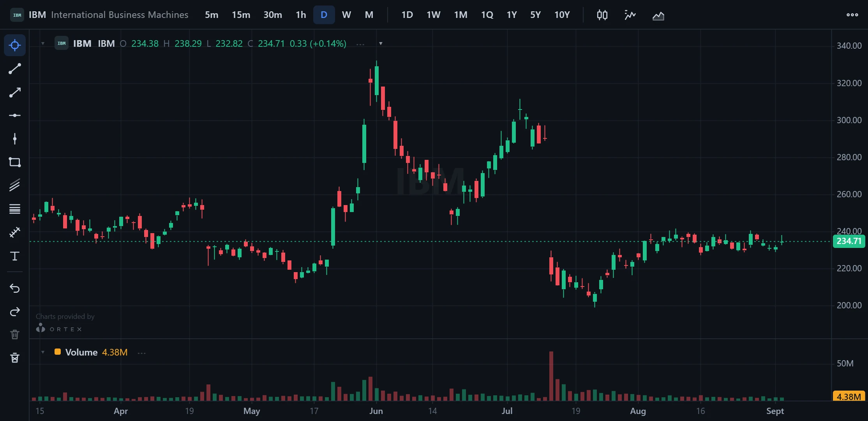Click the low value 232.82

pyautogui.click(x=229, y=43)
